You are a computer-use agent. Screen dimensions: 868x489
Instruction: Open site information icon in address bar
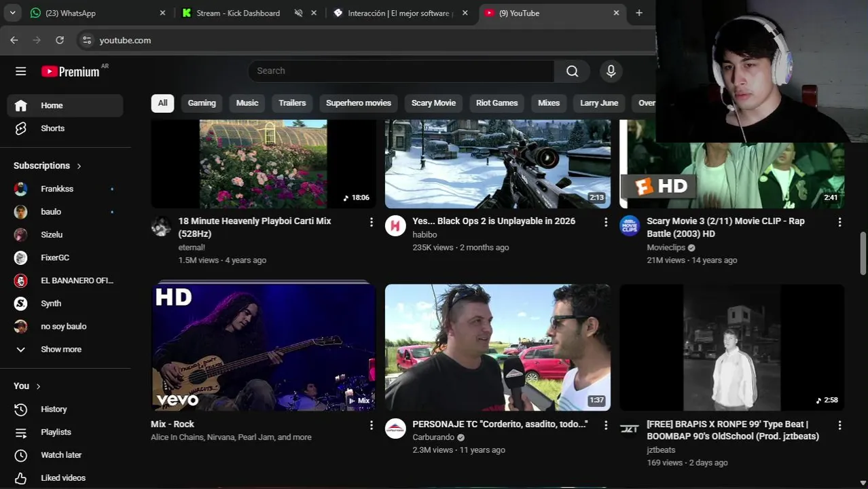coord(86,40)
